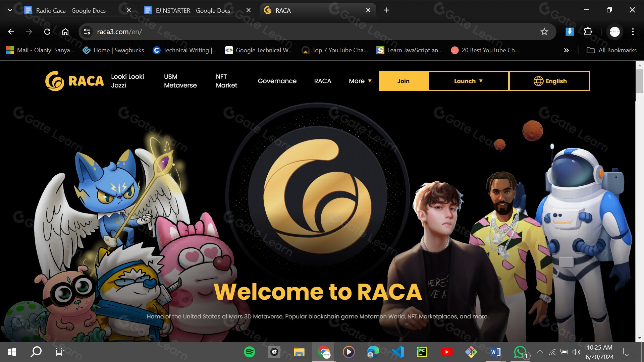
Task: Click the Join button
Action: [403, 81]
